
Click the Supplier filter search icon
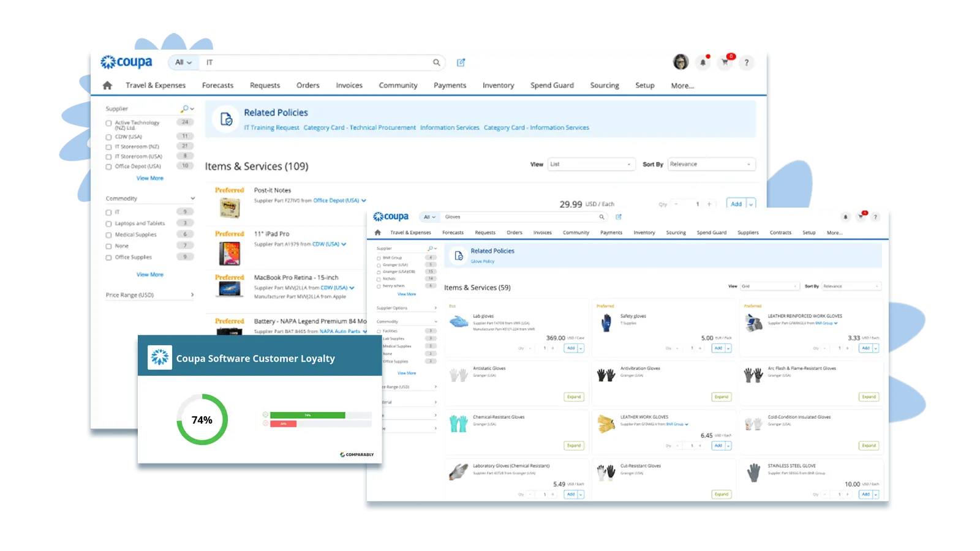[185, 109]
